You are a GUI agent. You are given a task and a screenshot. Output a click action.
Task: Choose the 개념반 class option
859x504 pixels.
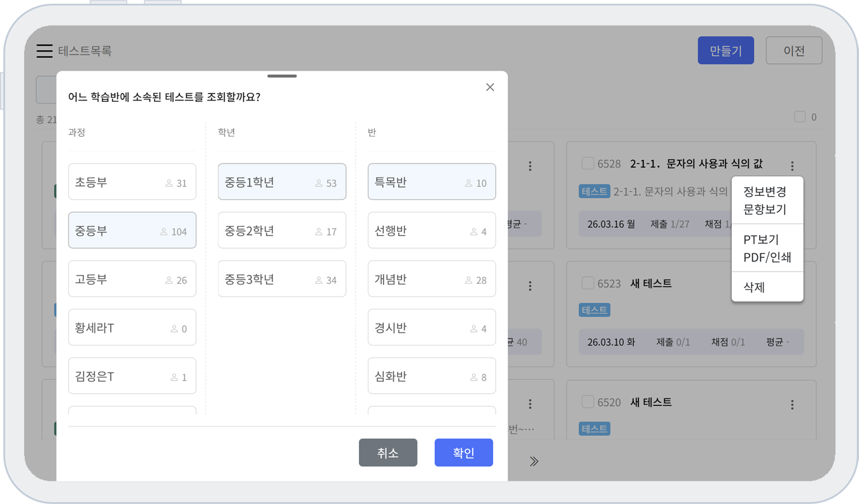click(x=431, y=279)
